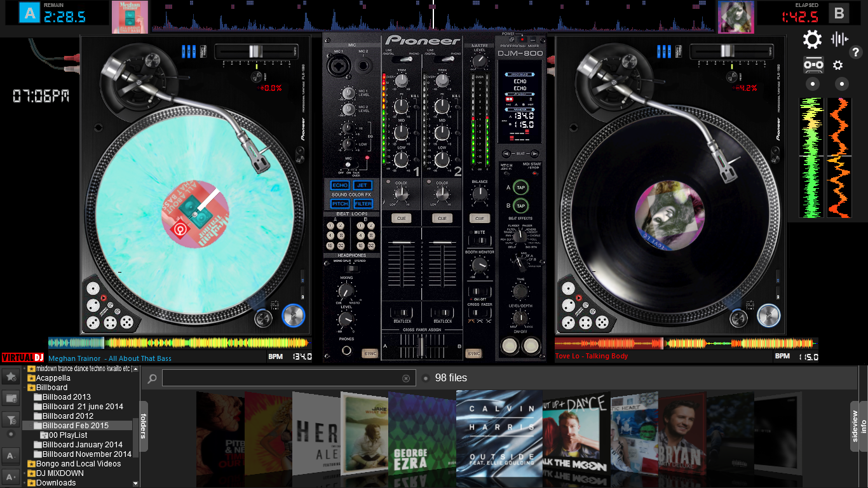Select deck B indicator
Viewport: 868px width, 488px height.
click(839, 13)
